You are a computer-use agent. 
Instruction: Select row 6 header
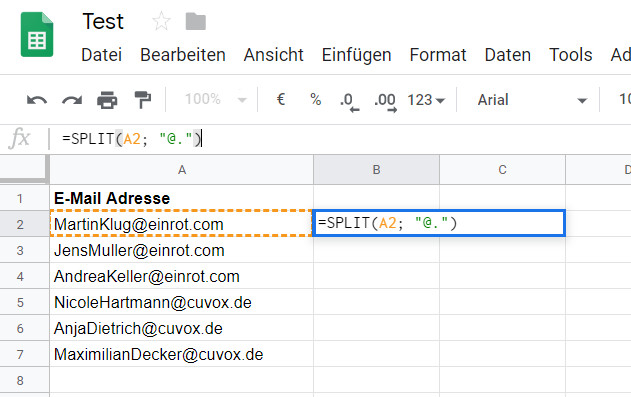click(25, 328)
